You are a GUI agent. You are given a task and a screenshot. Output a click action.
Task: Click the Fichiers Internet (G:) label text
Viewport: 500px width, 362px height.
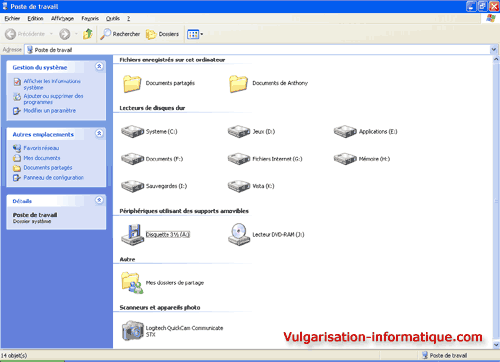pyautogui.click(x=277, y=159)
